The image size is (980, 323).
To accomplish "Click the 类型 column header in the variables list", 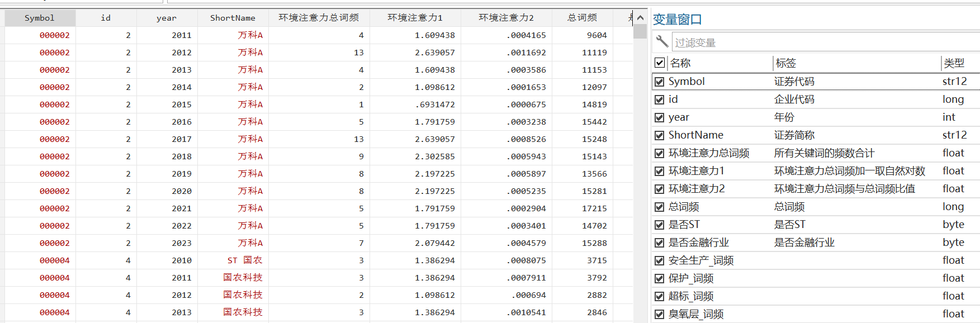I will [957, 63].
